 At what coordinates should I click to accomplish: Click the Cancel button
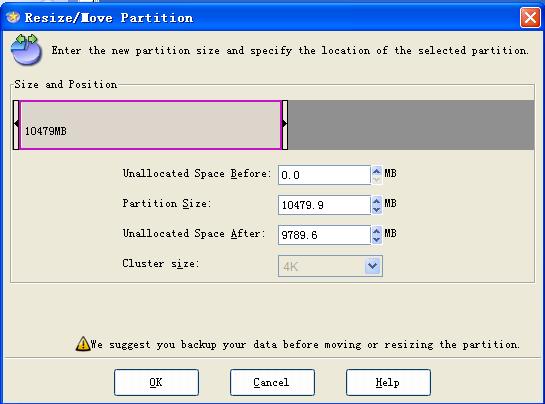click(272, 382)
